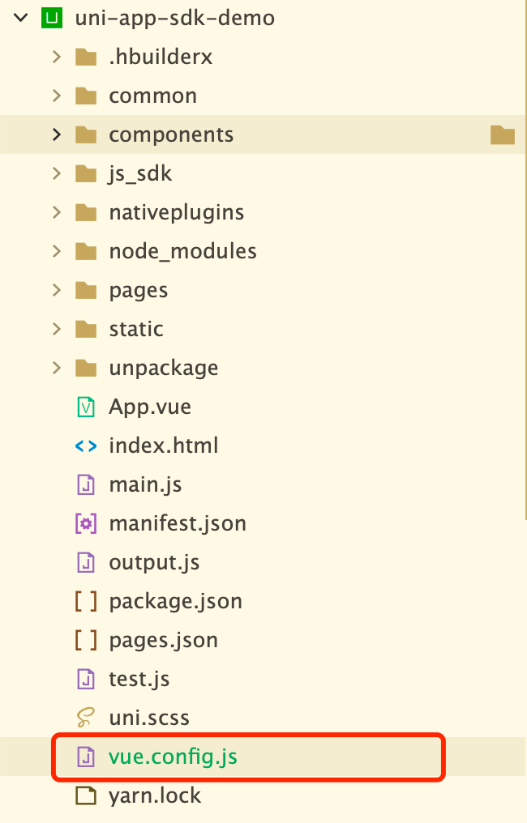Screen dimensions: 527x823
Task: Select the js_sdk folder label
Action: pos(140,174)
